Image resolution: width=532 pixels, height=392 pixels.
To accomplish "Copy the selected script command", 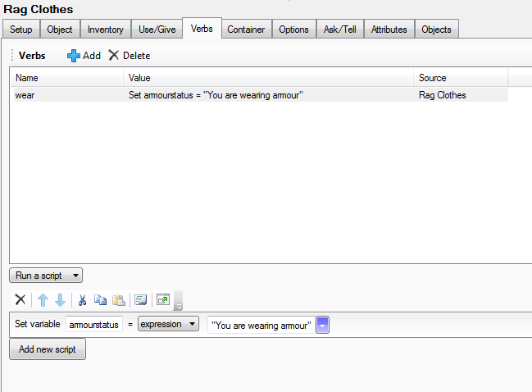I will click(x=100, y=300).
